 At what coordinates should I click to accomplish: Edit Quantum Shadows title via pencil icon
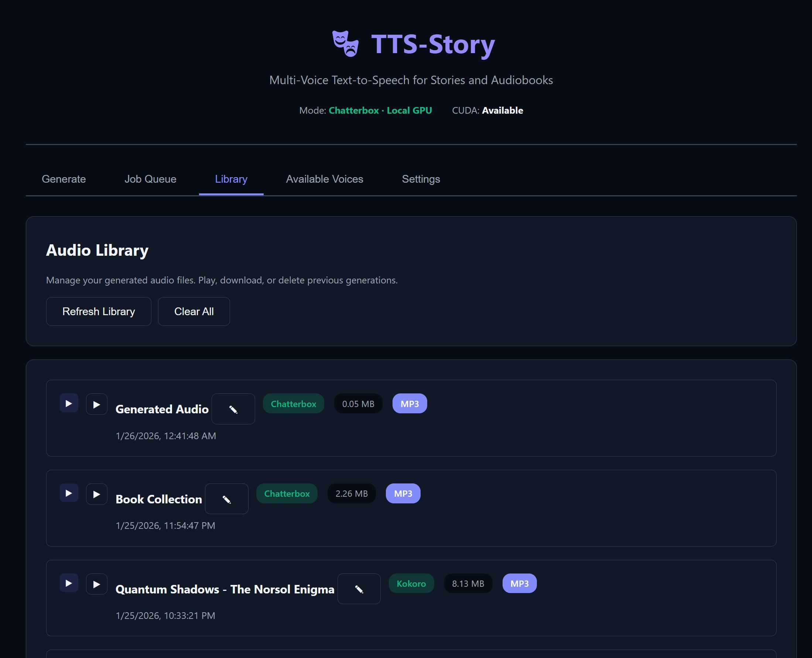[x=359, y=589]
